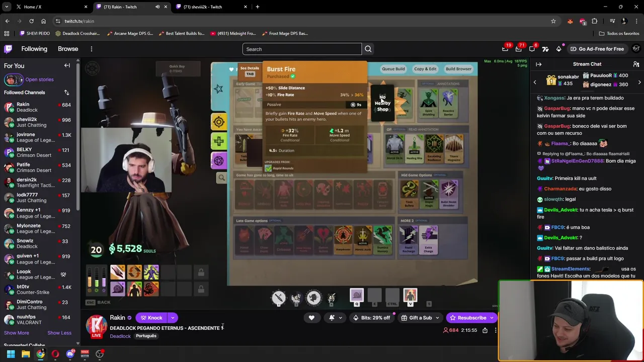Open Discord from the Windows taskbar
Image resolution: width=644 pixels, height=362 pixels.
(70, 354)
